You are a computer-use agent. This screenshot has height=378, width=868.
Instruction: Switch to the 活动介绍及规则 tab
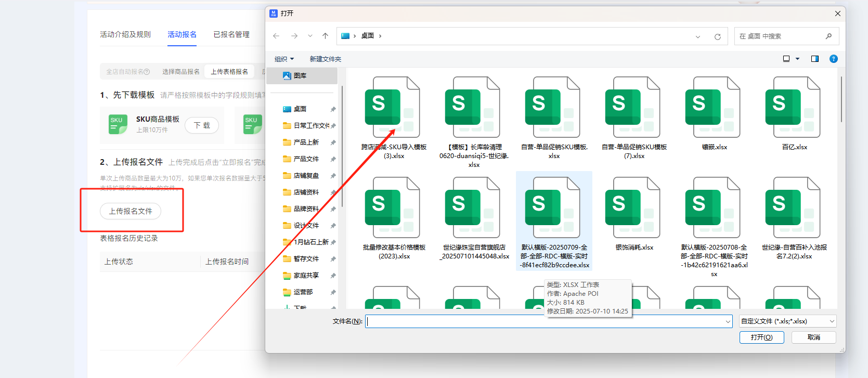[125, 34]
